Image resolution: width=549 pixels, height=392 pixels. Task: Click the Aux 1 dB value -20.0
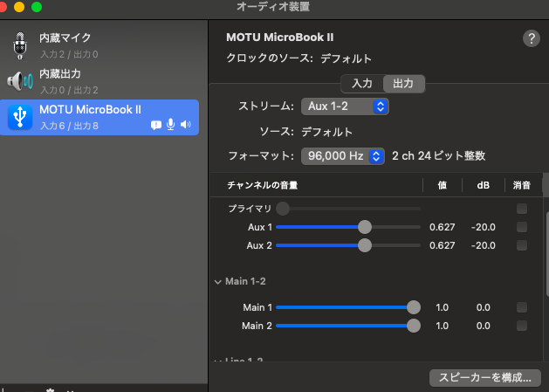[484, 227]
